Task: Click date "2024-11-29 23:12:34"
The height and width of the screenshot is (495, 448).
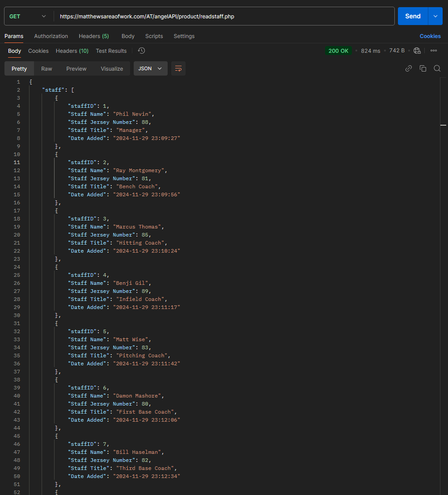Action: tap(147, 476)
